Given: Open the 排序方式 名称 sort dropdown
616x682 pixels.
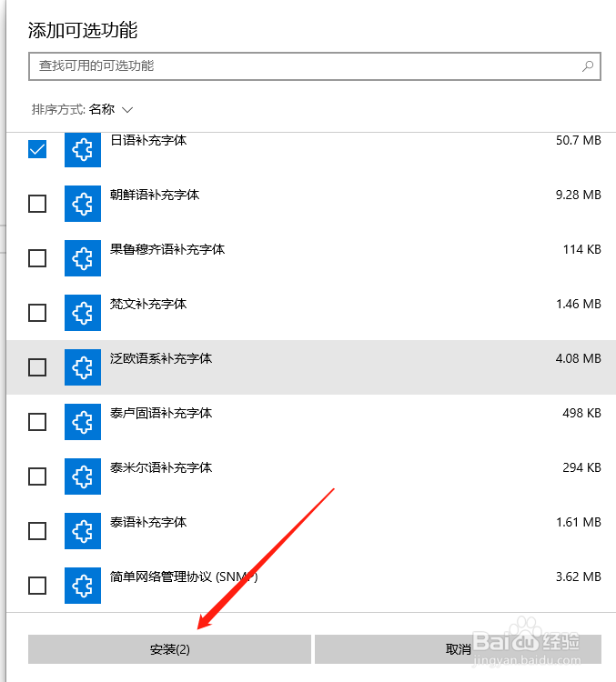Looking at the screenshot, I should click(82, 109).
